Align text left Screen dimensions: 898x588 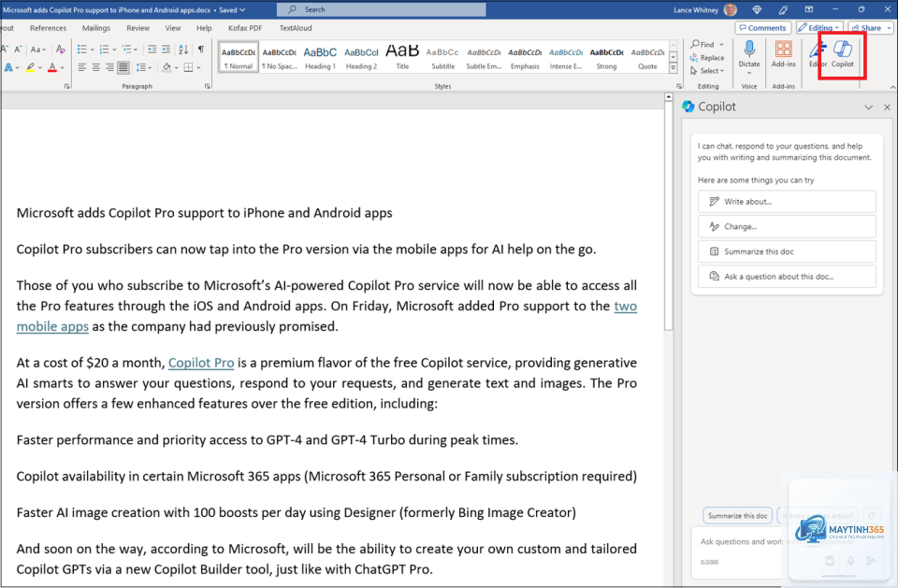82,67
